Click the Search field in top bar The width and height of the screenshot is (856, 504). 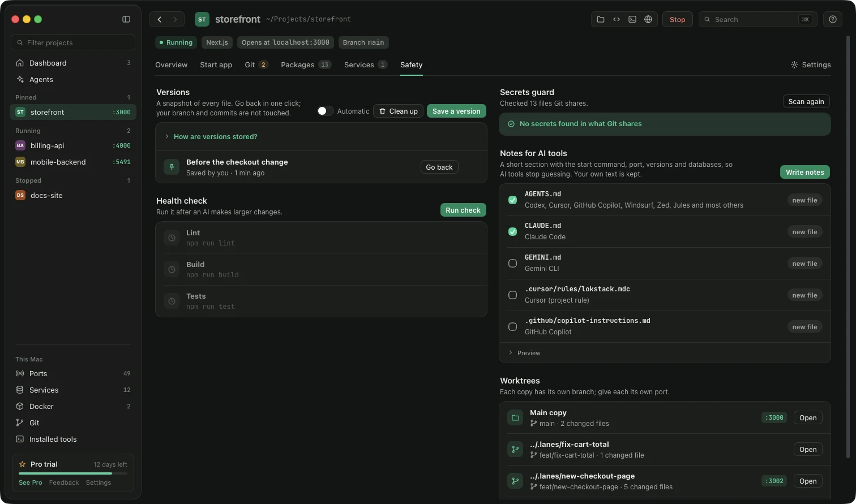[x=757, y=19]
